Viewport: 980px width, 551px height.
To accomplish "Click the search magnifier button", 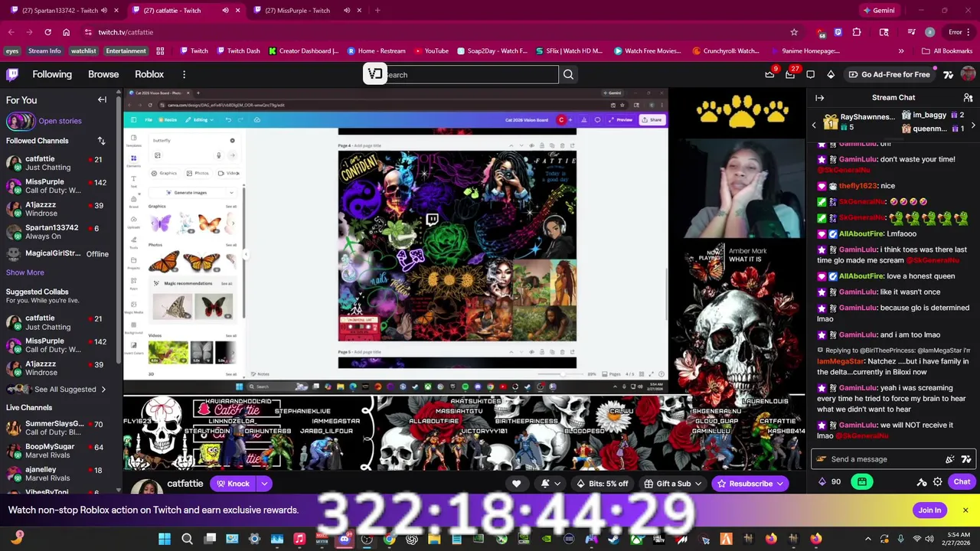I will pos(568,74).
